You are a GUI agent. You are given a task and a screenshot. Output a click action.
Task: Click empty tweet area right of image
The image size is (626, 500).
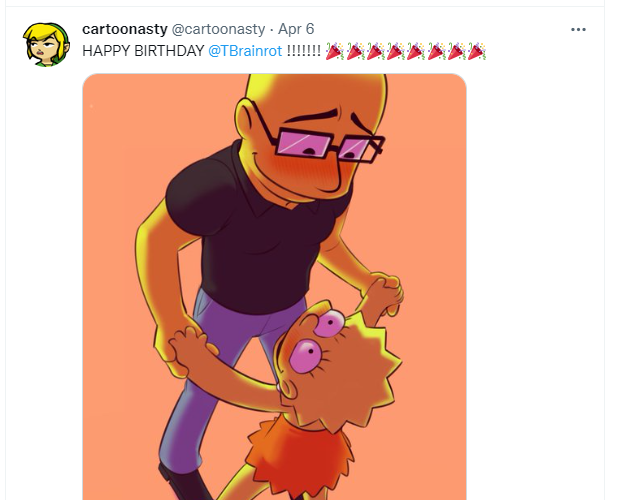pyautogui.click(x=535, y=280)
